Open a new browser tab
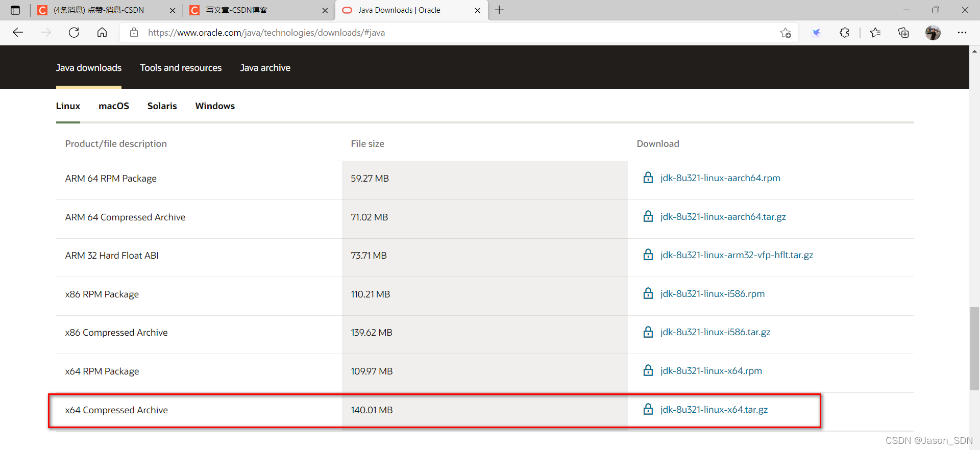Screen dimensions: 980x450 tap(499, 10)
